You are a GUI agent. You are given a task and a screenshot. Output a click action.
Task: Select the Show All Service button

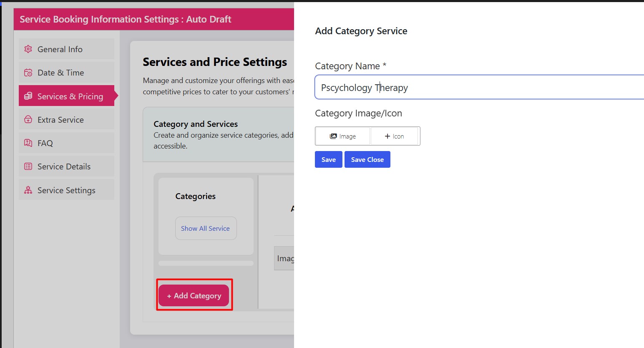pyautogui.click(x=206, y=228)
